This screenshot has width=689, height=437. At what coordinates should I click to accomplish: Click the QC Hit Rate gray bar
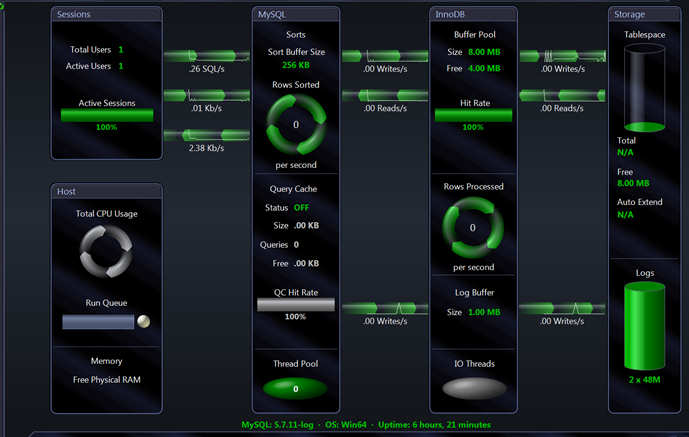[x=296, y=305]
